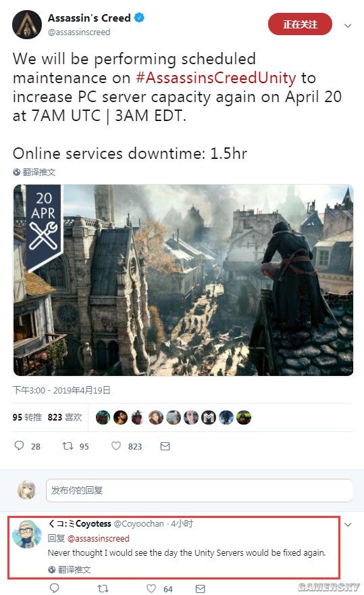Click into the post your reply field
Screen dimensions: 364x595
coord(199,490)
